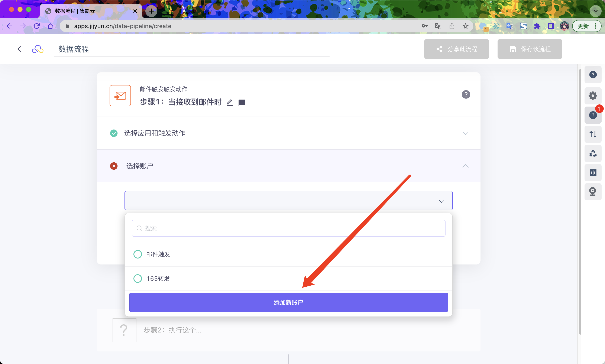Open the alert icon with red badge
Image resolution: width=605 pixels, height=364 pixels.
coord(593,115)
